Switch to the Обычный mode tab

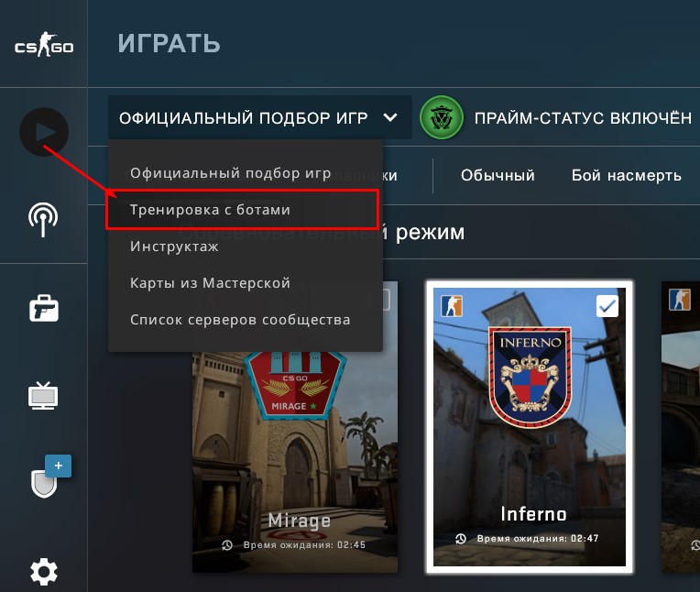(x=498, y=175)
